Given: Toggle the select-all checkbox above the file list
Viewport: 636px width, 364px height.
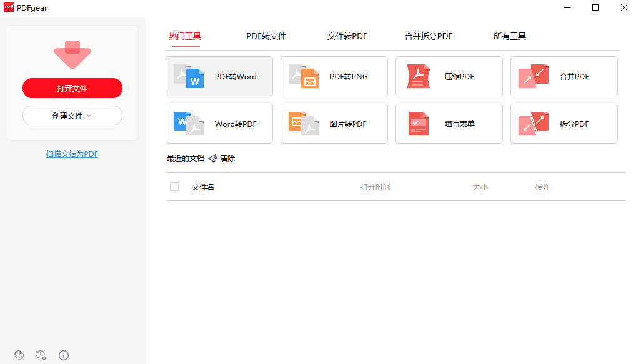Looking at the screenshot, I should (174, 186).
